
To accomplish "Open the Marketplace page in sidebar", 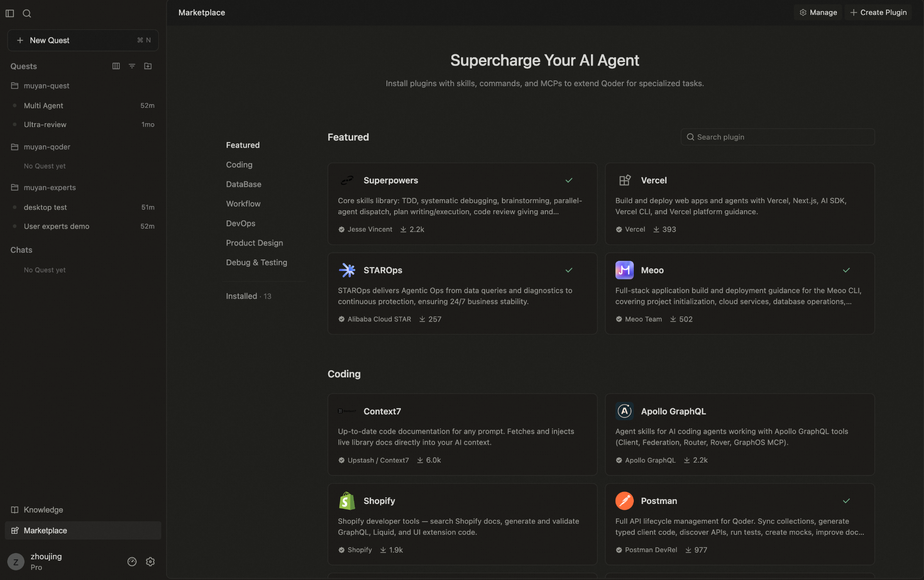I will (x=83, y=530).
